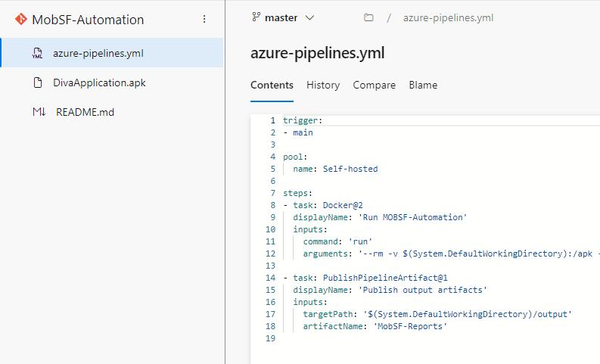The height and width of the screenshot is (364, 600).
Task: Click azure-pipelines.yml in the breadcrumb path
Action: coord(448,18)
